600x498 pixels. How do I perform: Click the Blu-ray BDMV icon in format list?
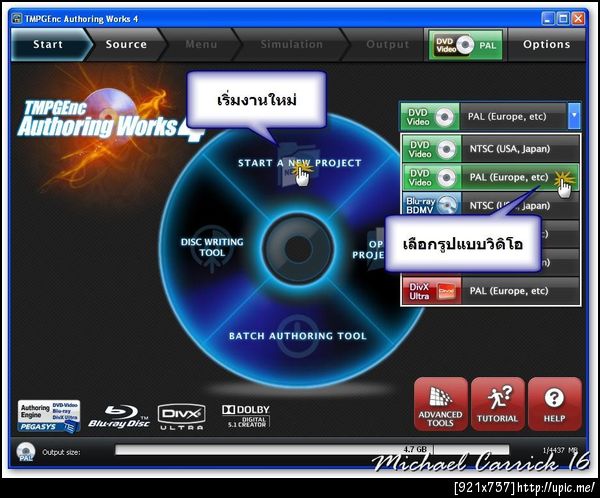click(x=432, y=204)
